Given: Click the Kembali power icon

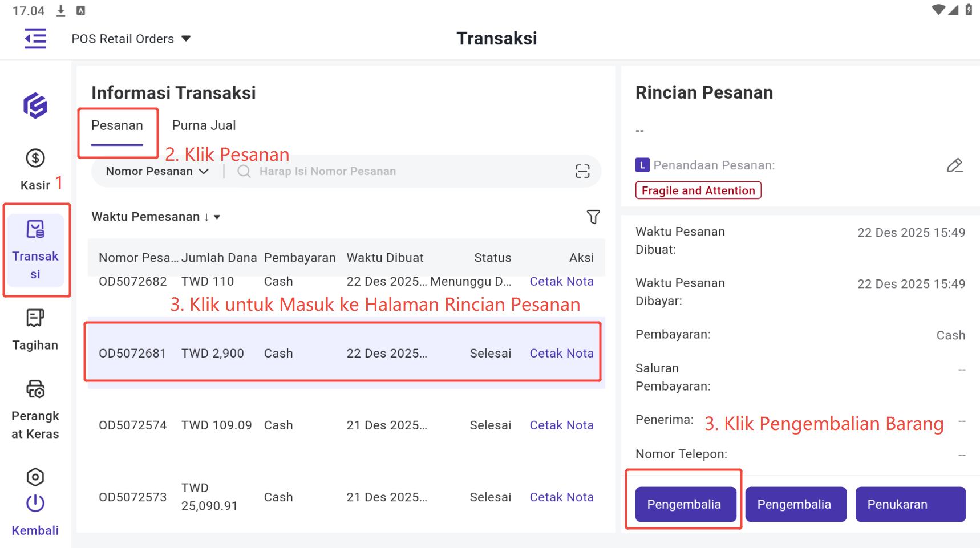Looking at the screenshot, I should (35, 504).
